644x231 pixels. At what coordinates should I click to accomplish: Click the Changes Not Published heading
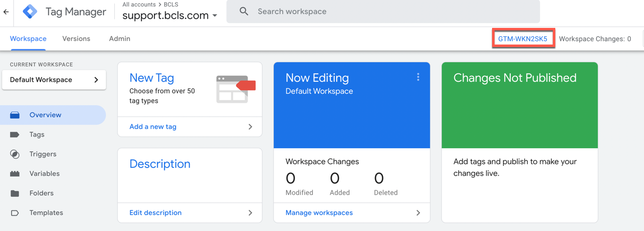click(x=515, y=78)
